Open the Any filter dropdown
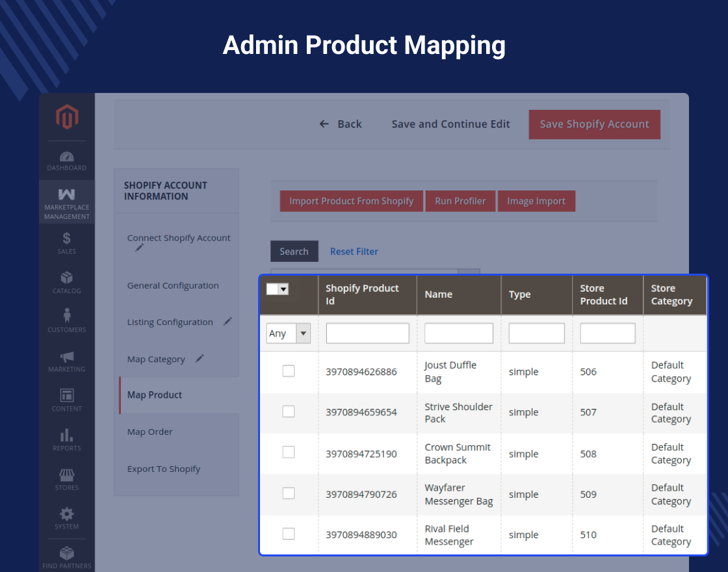Viewport: 728px width, 572px height. click(289, 333)
